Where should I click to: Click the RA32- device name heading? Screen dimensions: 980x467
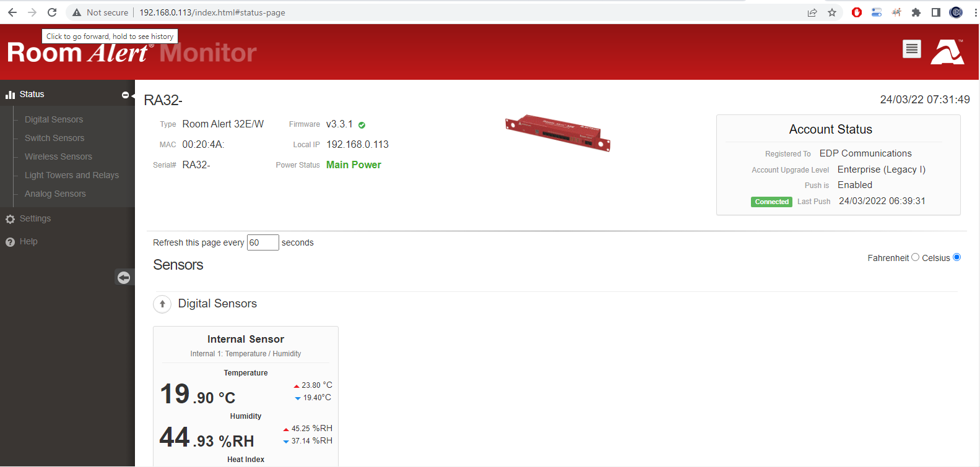[163, 100]
